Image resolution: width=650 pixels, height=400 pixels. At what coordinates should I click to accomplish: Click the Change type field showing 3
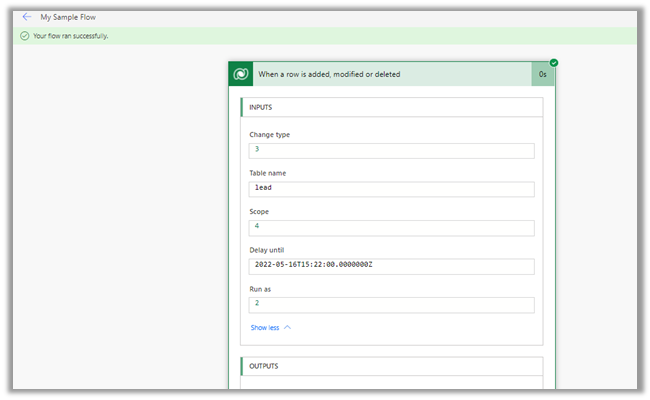coord(391,150)
